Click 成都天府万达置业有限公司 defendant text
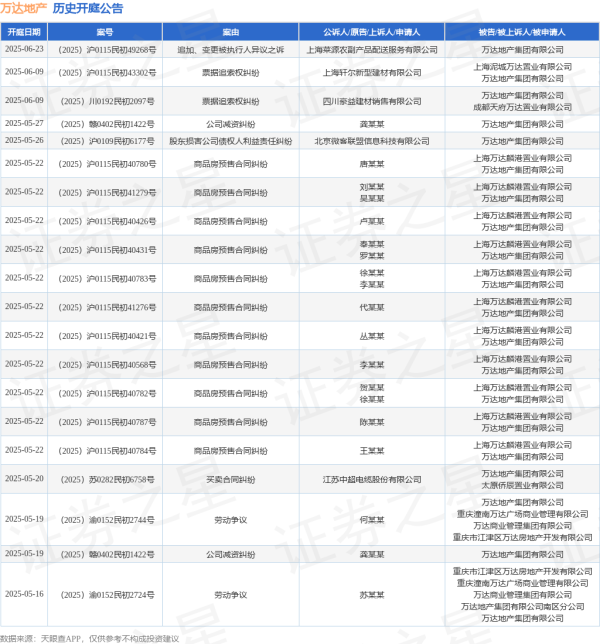The image size is (600, 644). (x=522, y=107)
